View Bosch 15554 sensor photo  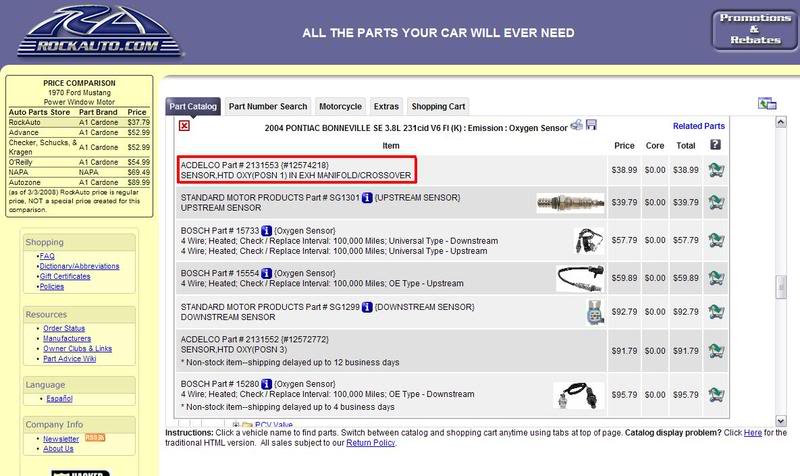(580, 279)
